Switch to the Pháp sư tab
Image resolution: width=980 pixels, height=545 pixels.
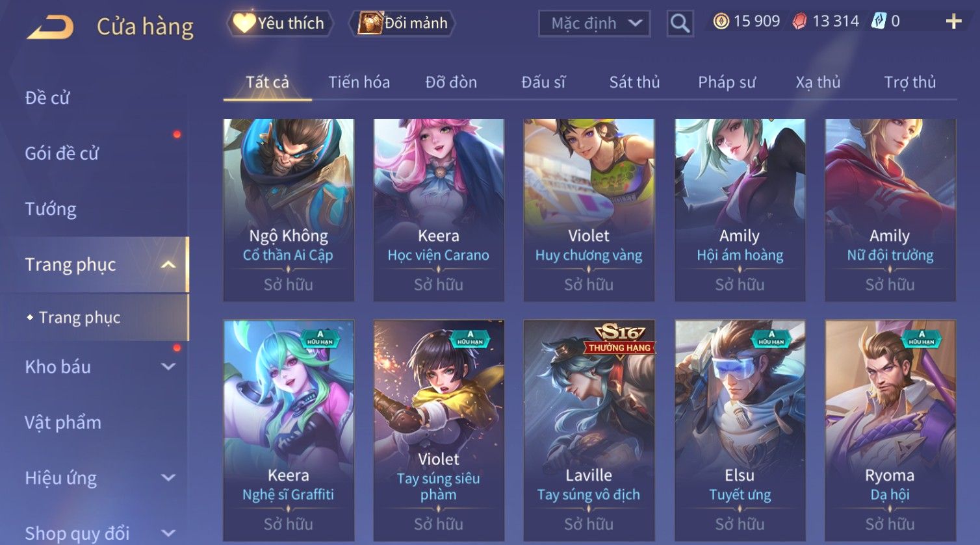pyautogui.click(x=727, y=82)
